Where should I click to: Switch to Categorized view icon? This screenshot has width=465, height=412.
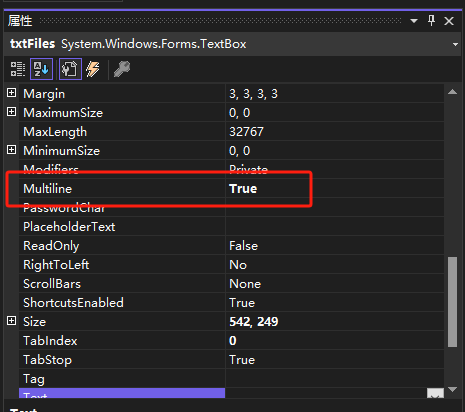click(x=18, y=69)
